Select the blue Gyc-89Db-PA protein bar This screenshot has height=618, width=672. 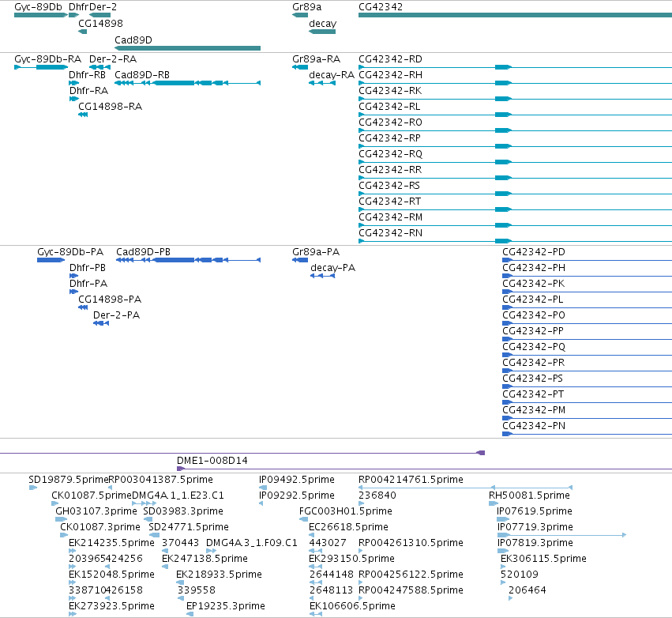pyautogui.click(x=51, y=260)
